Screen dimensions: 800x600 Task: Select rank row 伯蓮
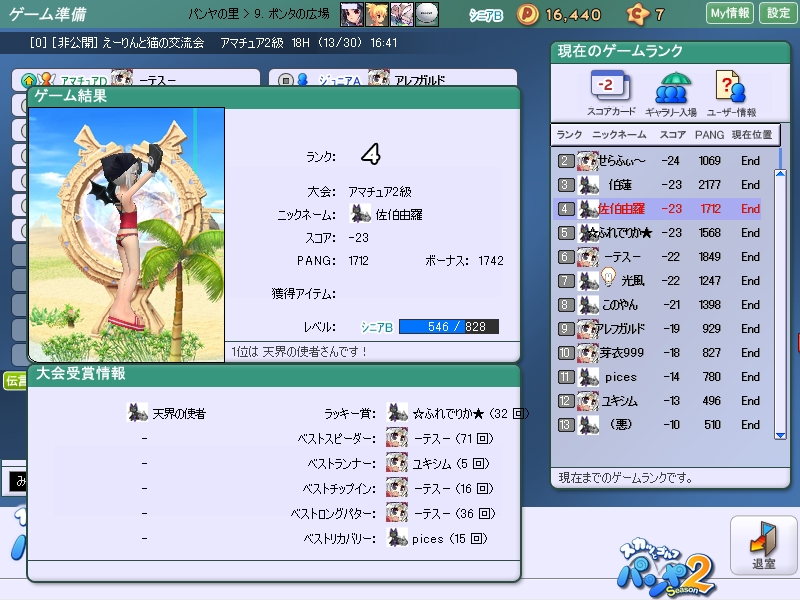coord(657,185)
